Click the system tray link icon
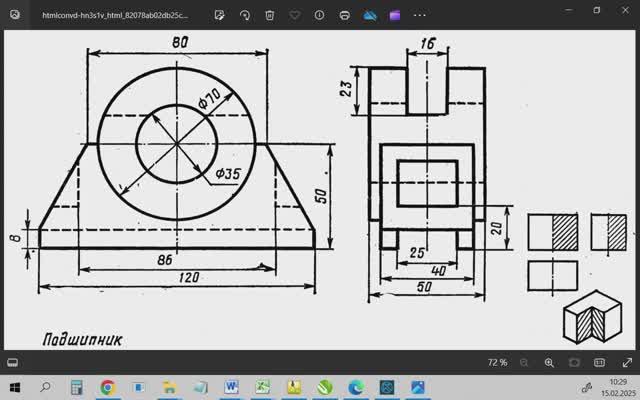Screen dimensions: 640x400 [587, 387]
